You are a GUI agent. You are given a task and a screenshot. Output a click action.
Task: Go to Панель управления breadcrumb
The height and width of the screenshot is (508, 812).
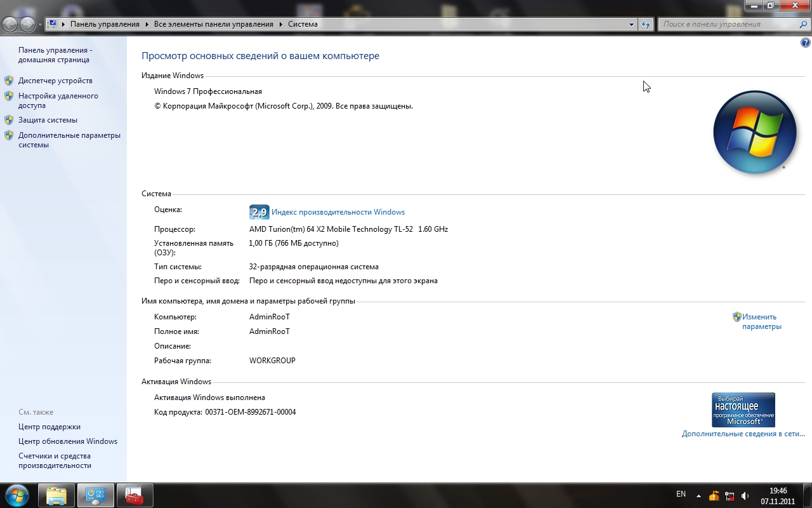(x=105, y=24)
